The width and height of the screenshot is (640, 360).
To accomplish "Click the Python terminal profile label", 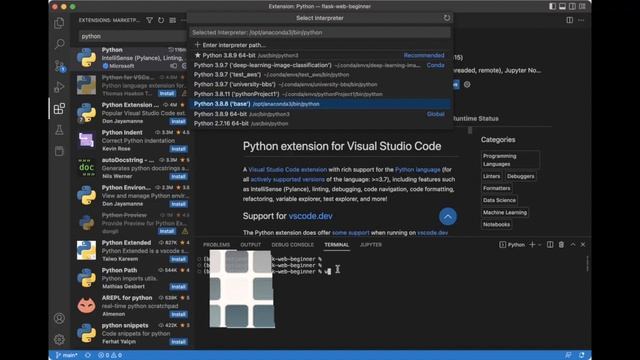I will (x=512, y=244).
